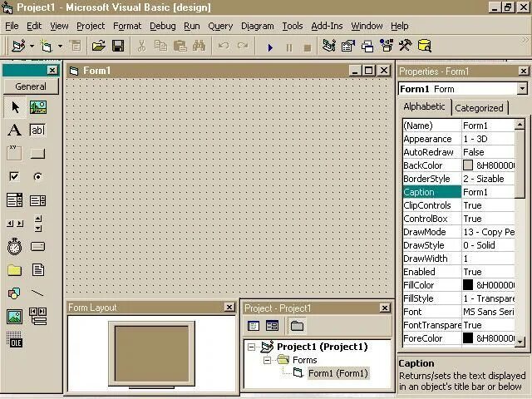Open the Add-Ins menu
This screenshot has height=399, width=532.
[x=327, y=26]
